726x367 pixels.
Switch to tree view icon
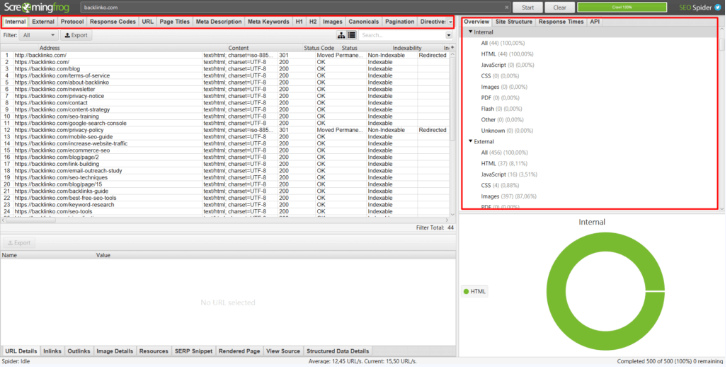tap(341, 35)
